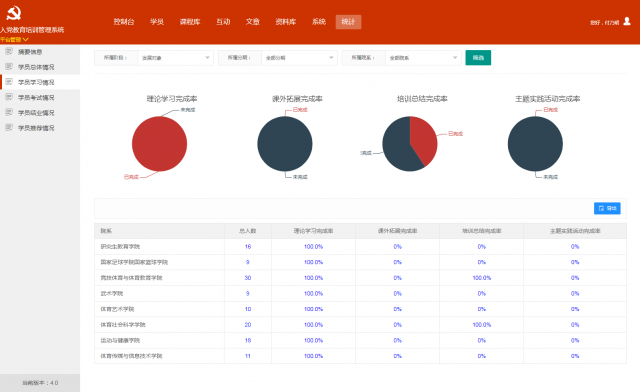Click the red 已完成 slice of 培训总结完成率 pie
Viewport: 640px width, 392px height.
coord(424,139)
